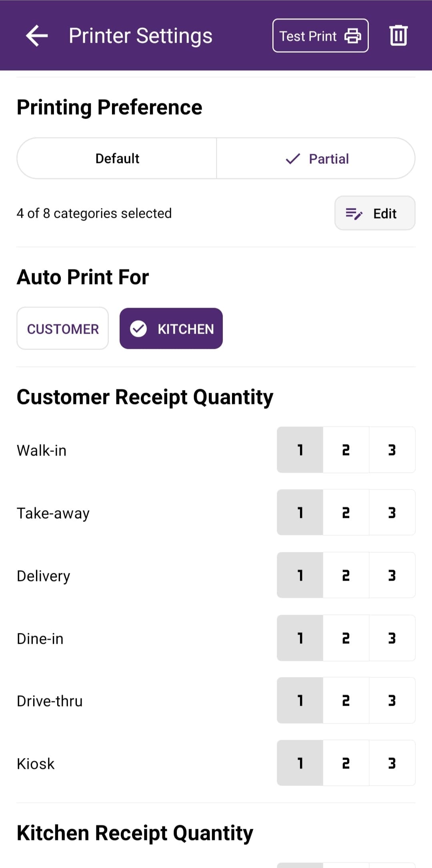Choose 1 receipt for Take-away
432x868 pixels.
300,513
